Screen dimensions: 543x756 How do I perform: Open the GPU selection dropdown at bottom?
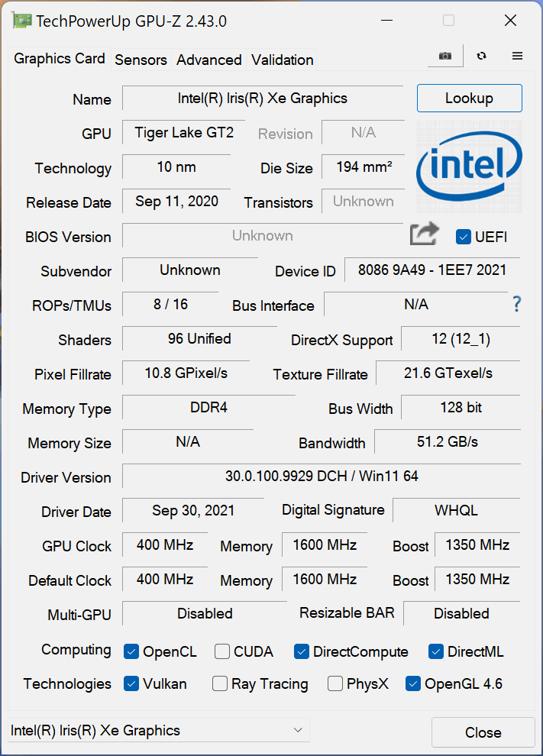pyautogui.click(x=159, y=730)
